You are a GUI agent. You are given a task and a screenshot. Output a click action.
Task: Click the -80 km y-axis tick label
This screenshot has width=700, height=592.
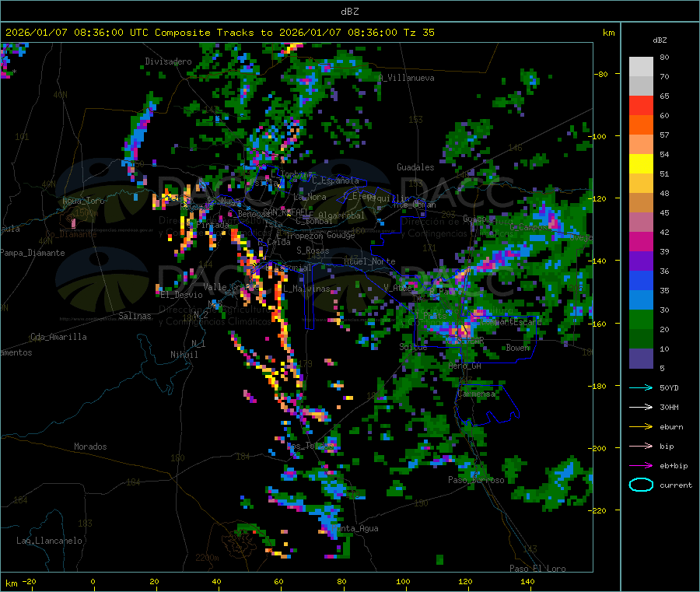600,74
